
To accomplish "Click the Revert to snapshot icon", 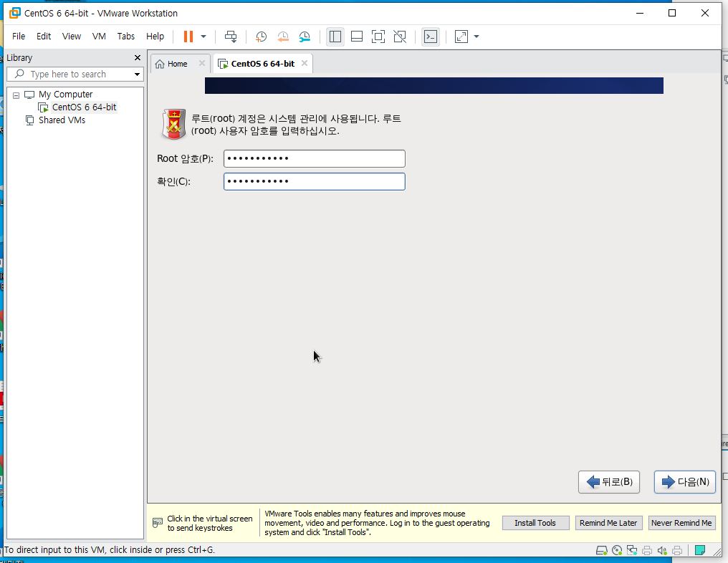I will pyautogui.click(x=283, y=37).
